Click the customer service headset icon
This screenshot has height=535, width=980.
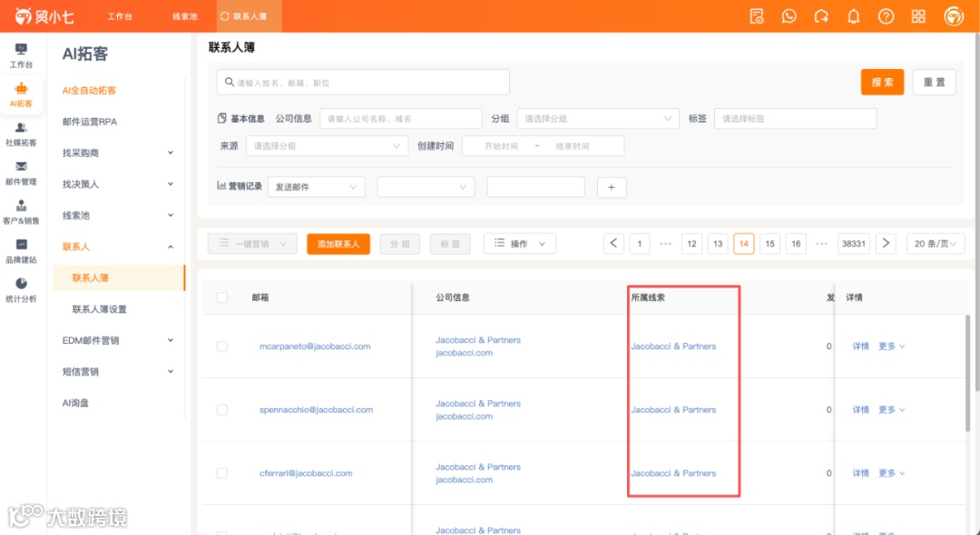tap(821, 16)
